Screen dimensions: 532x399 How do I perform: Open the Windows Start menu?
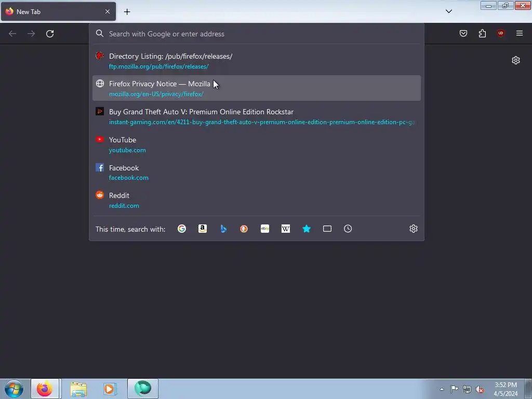click(x=14, y=389)
